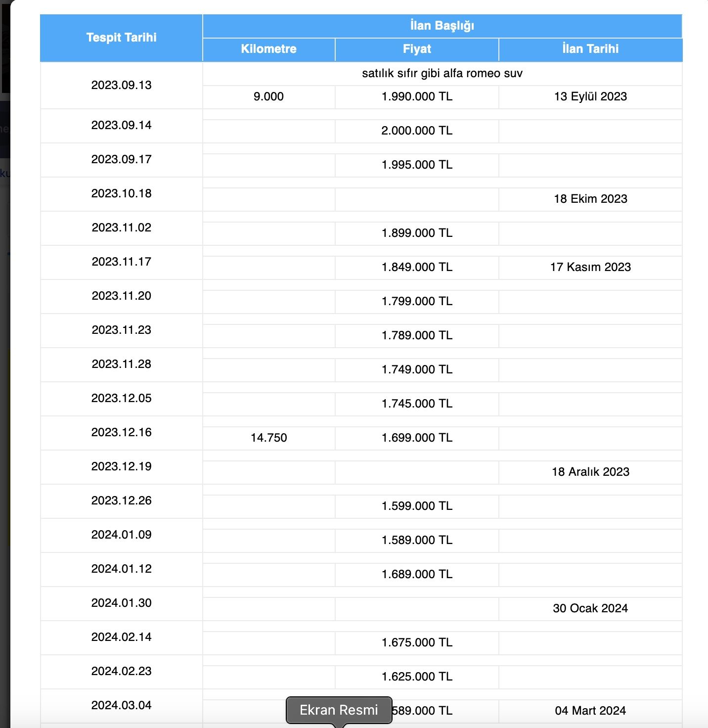Select the 1.599.000 TL price cell
The width and height of the screenshot is (708, 728).
tap(417, 506)
